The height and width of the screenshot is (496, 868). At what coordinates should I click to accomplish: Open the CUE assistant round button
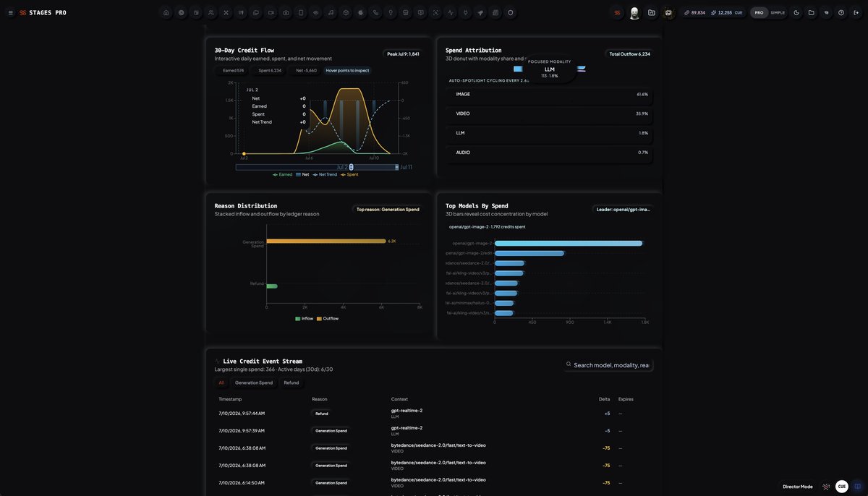coord(842,487)
